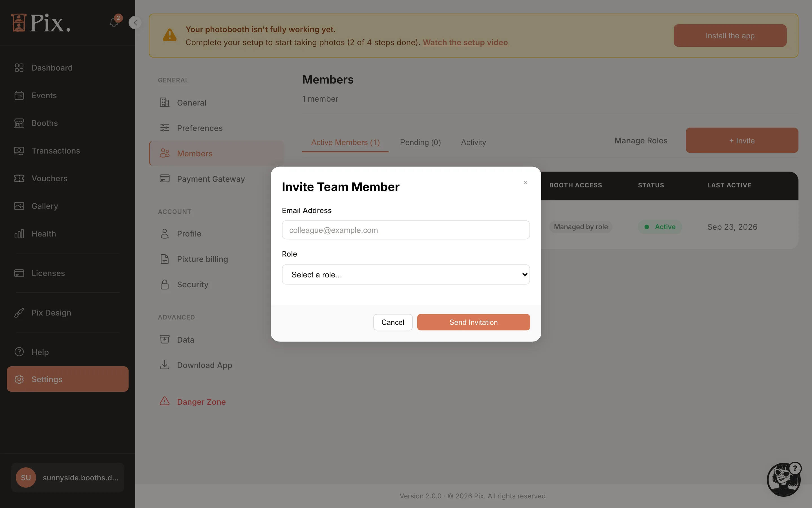Click the Health bar chart icon
The image size is (812, 508).
(x=19, y=234)
